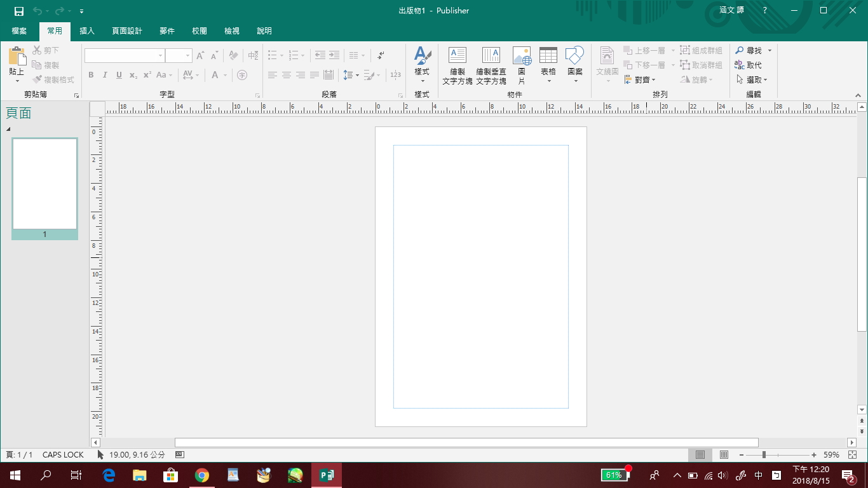Image resolution: width=868 pixels, height=488 pixels.
Task: Select the 繪製垂直文字方塊 vertical text box tool
Action: [491, 56]
